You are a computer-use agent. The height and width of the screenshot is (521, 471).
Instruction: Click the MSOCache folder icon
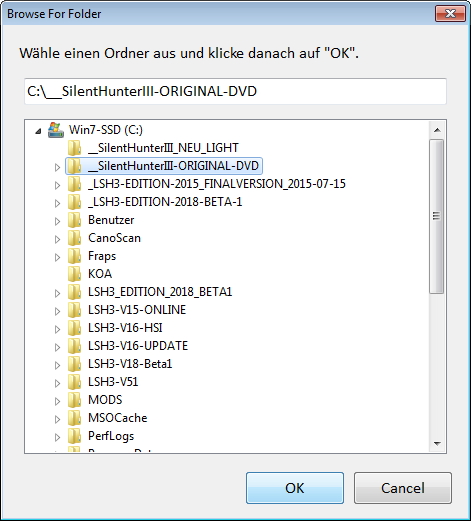(x=74, y=418)
